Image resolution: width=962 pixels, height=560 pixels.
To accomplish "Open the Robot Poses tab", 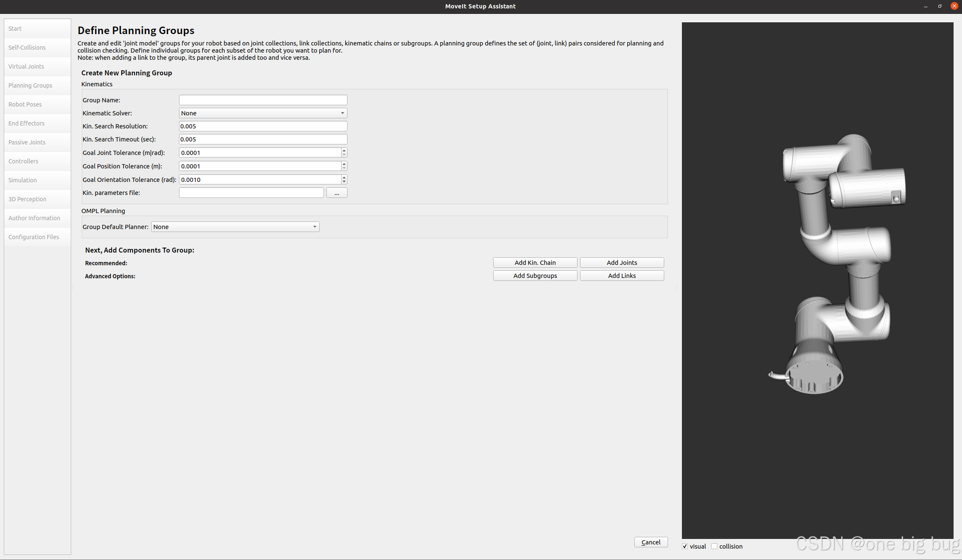I will (25, 104).
